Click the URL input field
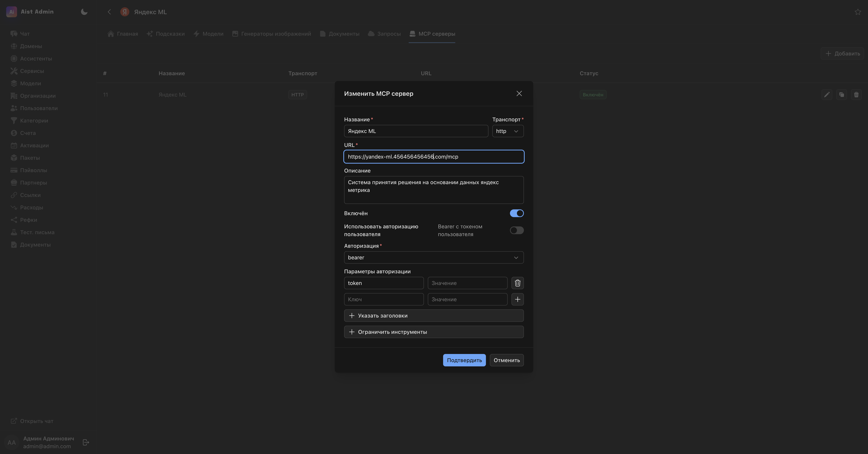 click(x=434, y=157)
